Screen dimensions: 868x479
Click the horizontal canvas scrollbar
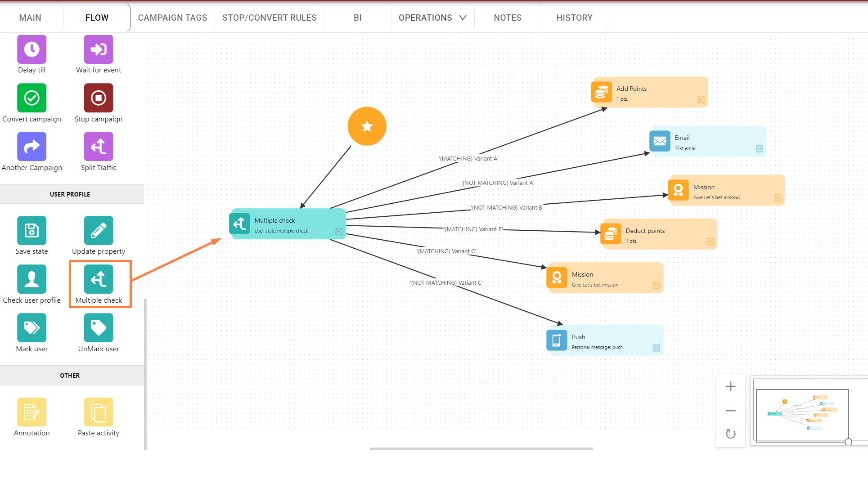point(481,448)
